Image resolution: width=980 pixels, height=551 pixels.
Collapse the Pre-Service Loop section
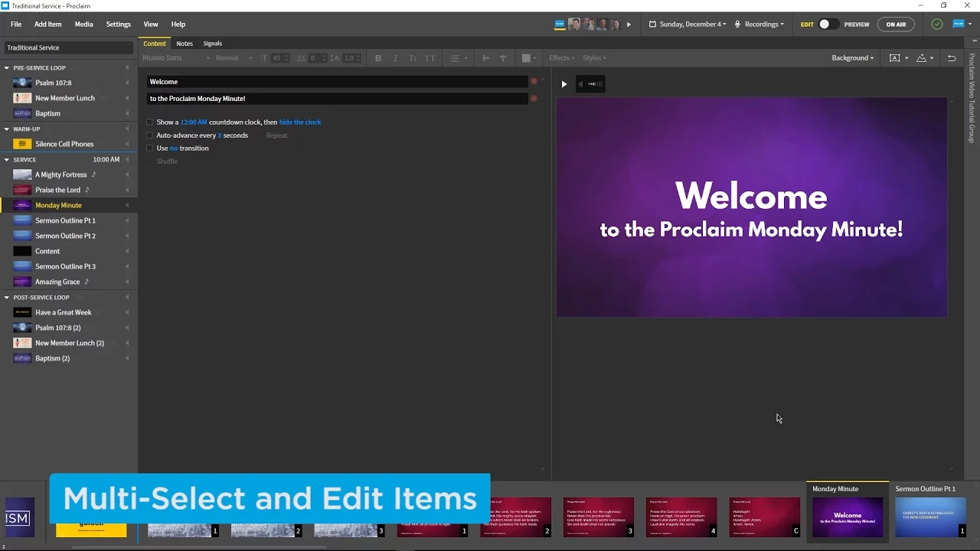click(7, 67)
